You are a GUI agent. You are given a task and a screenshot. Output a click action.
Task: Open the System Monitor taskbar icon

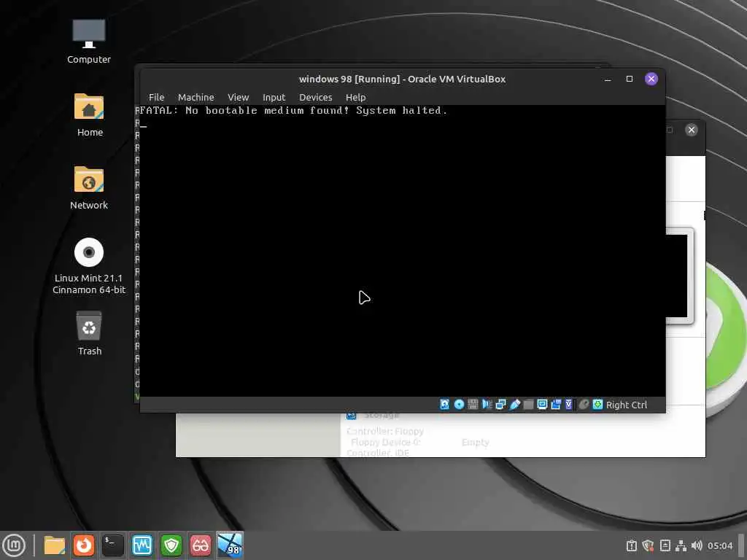[142, 545]
